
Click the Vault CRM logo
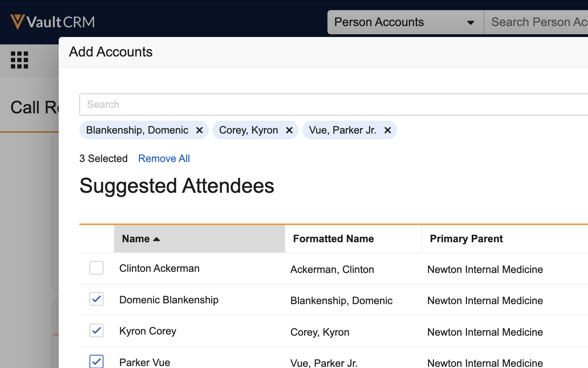pos(52,22)
